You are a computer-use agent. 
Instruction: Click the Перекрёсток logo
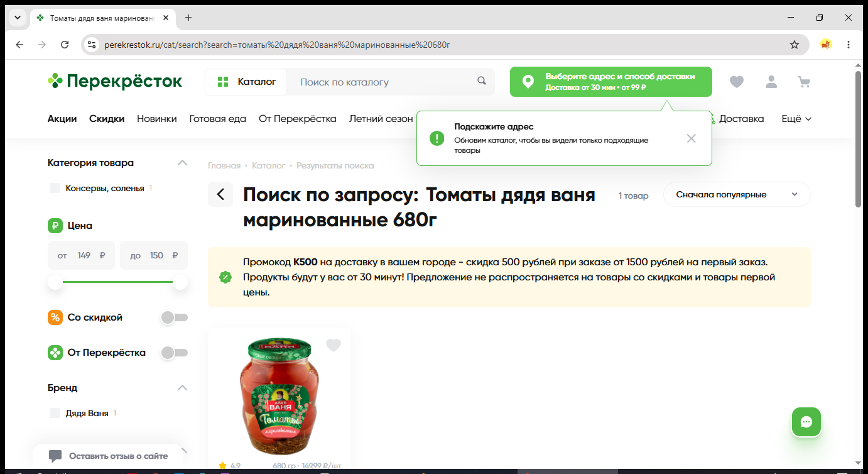(x=115, y=81)
